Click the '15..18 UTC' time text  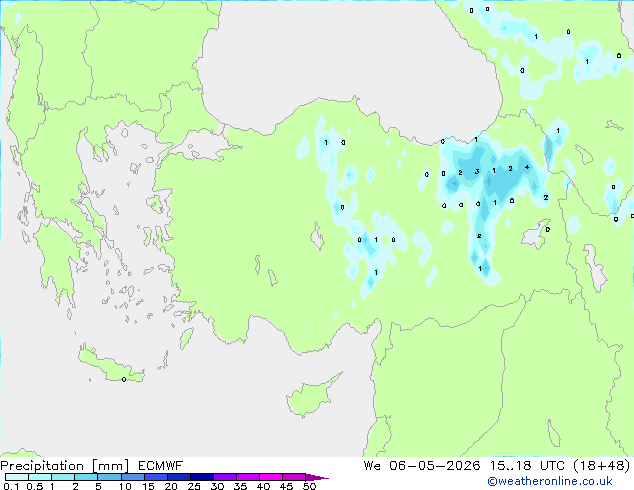527,466
